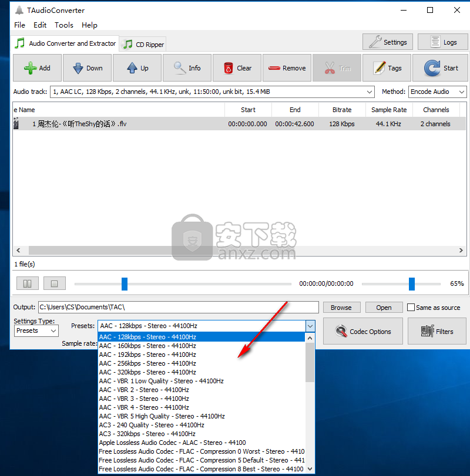
Task: Remove the selected file
Action: point(287,68)
